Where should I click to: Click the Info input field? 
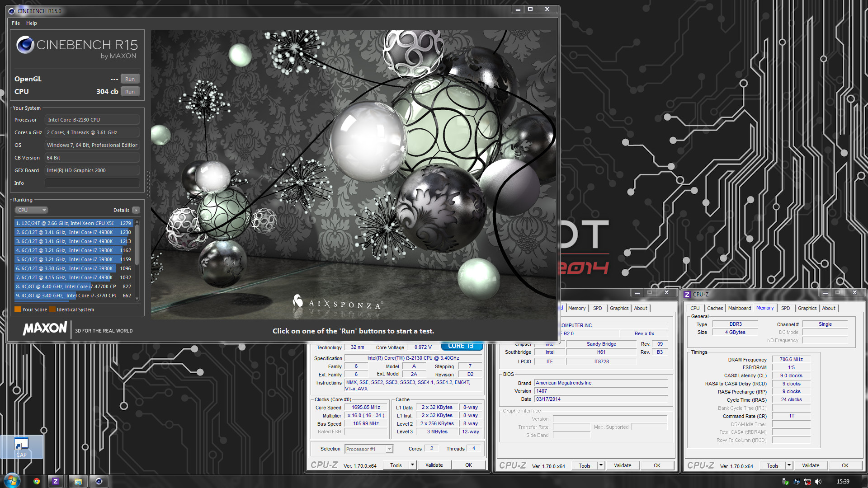click(x=92, y=183)
